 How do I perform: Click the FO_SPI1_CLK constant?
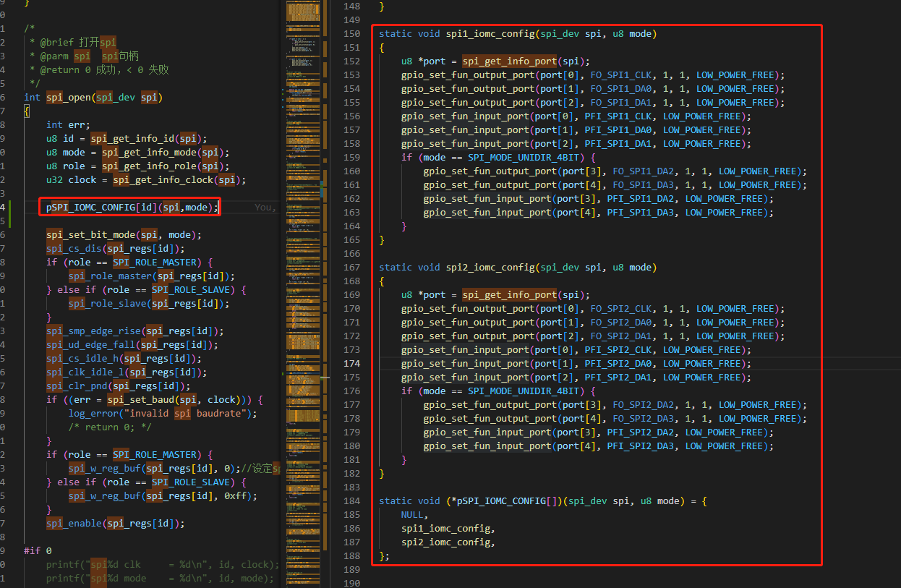pyautogui.click(x=621, y=74)
